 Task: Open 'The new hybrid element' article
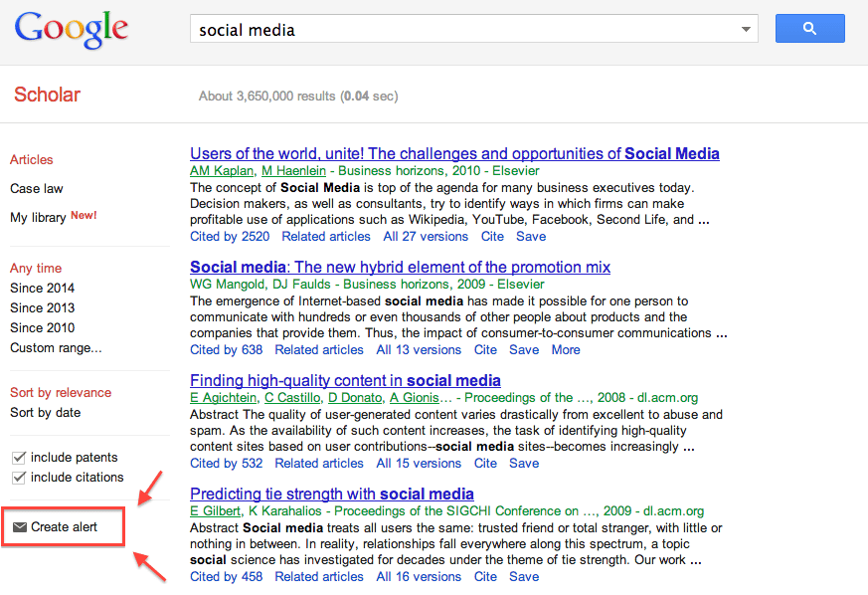click(x=401, y=267)
